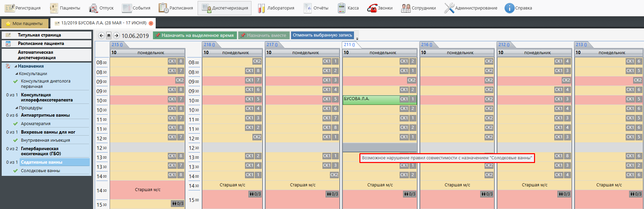Open the calendar date picker icon

(109, 36)
